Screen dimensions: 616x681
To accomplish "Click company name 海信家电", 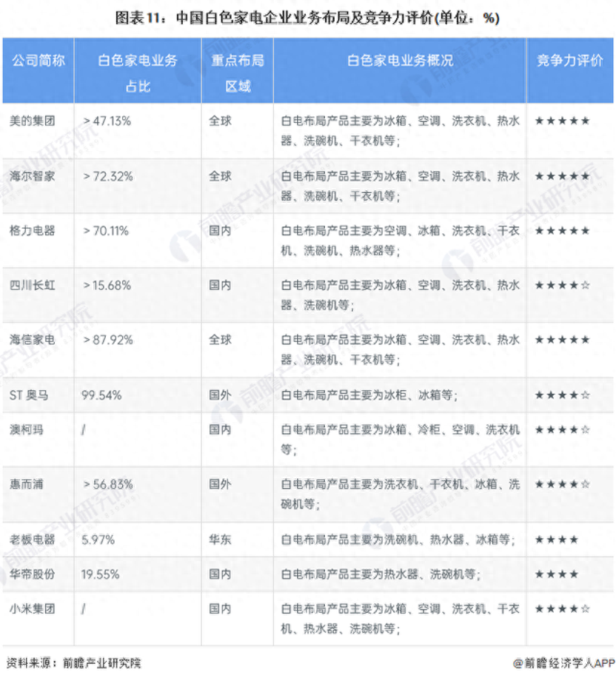I will tap(32, 340).
